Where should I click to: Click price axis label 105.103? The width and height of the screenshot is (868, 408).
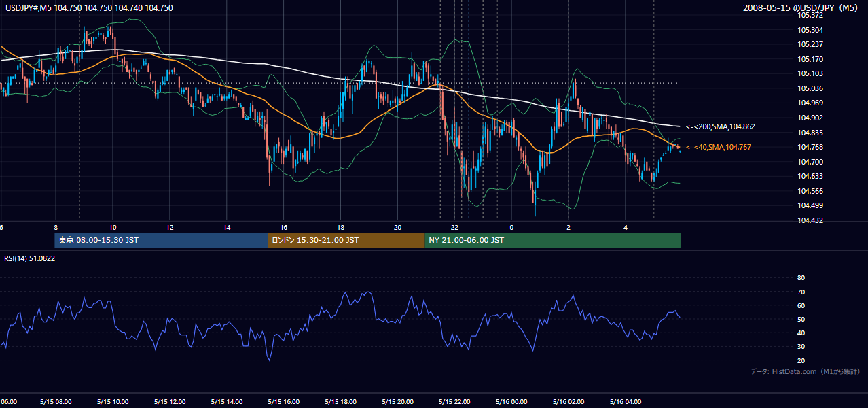811,74
